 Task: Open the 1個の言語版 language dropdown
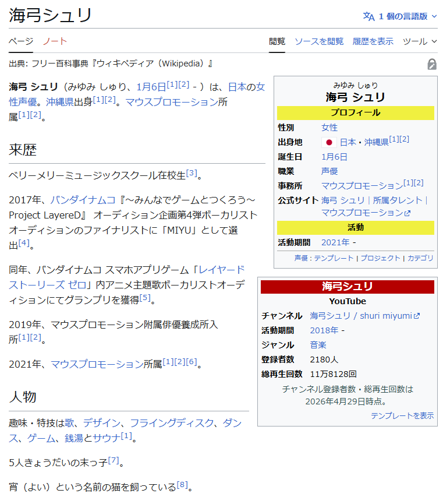point(400,16)
